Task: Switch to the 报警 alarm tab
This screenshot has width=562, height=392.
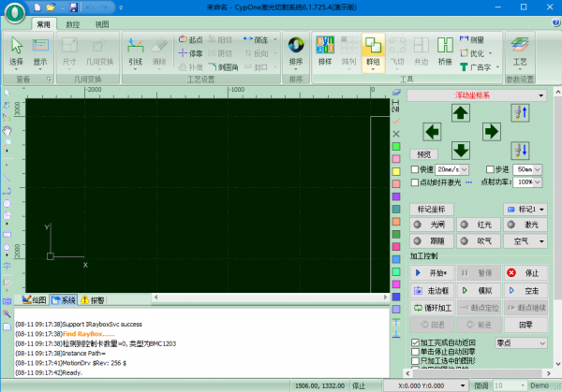Action: tap(92, 299)
